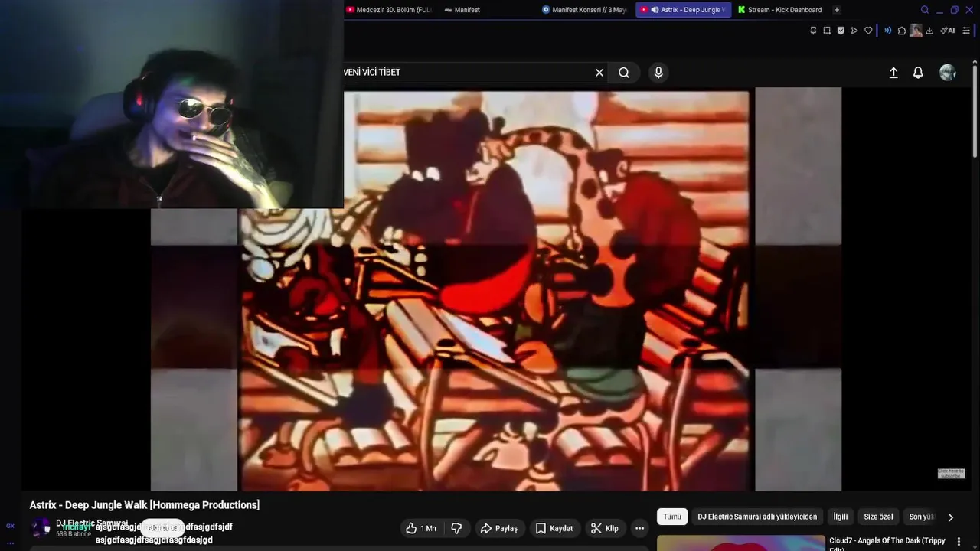Viewport: 980px width, 551px height.
Task: Switch to Medcezir 30. Bölüm tab
Action: 390,10
